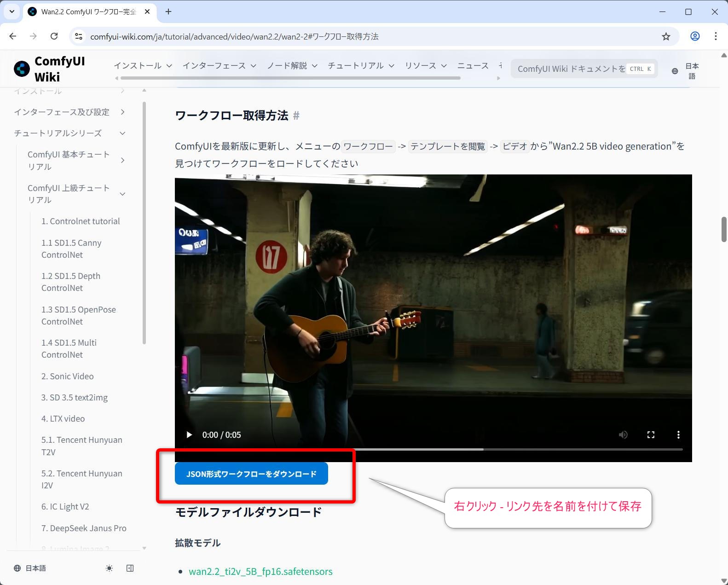Open the ニュース nav item
Viewport: 728px width, 585px height.
tap(473, 66)
